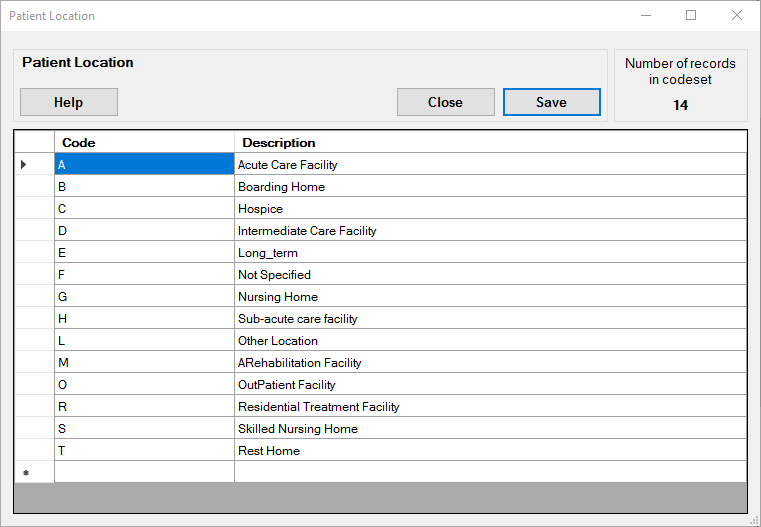
Task: Select row header for code B
Action: pyautogui.click(x=34, y=186)
